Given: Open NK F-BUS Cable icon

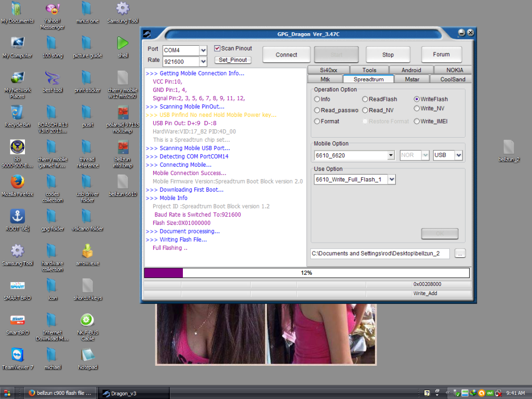Looking at the screenshot, I should tap(87, 321).
